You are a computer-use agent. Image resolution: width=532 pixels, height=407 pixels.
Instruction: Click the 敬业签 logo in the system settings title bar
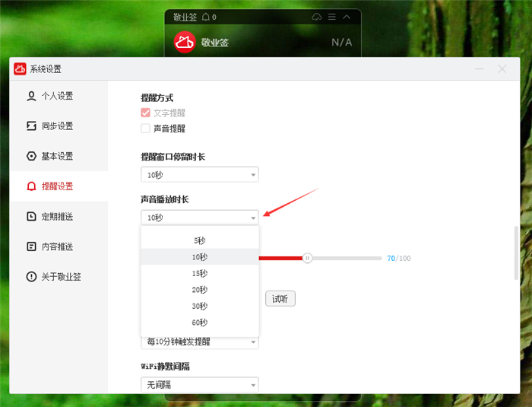click(20, 69)
